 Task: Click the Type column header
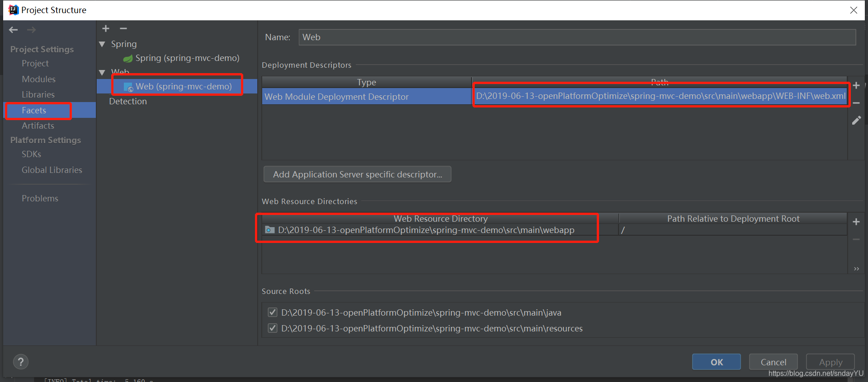point(367,82)
